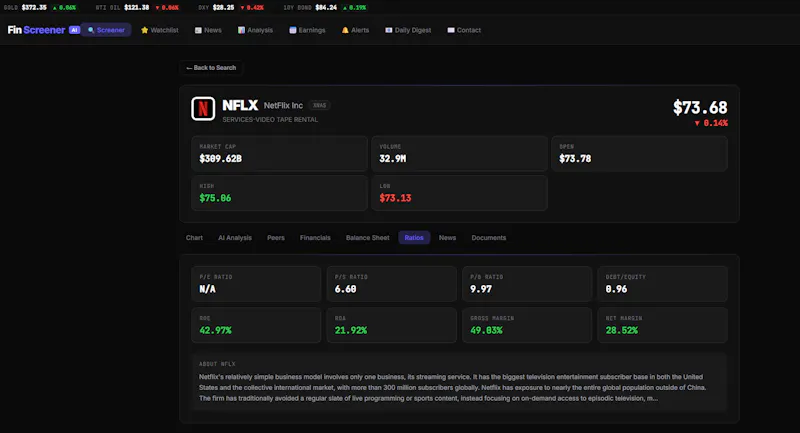Click the calendar icon beside Earnings
The width and height of the screenshot is (800, 433).
tap(293, 30)
